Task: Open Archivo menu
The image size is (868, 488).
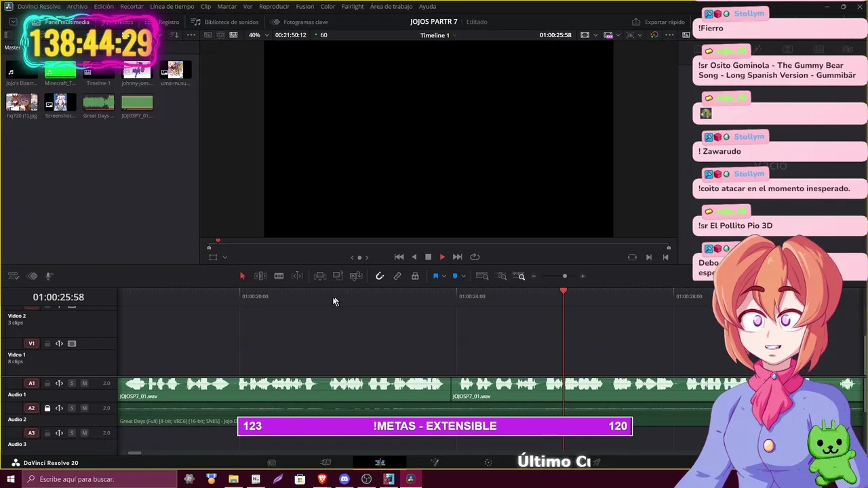Action: [x=77, y=7]
